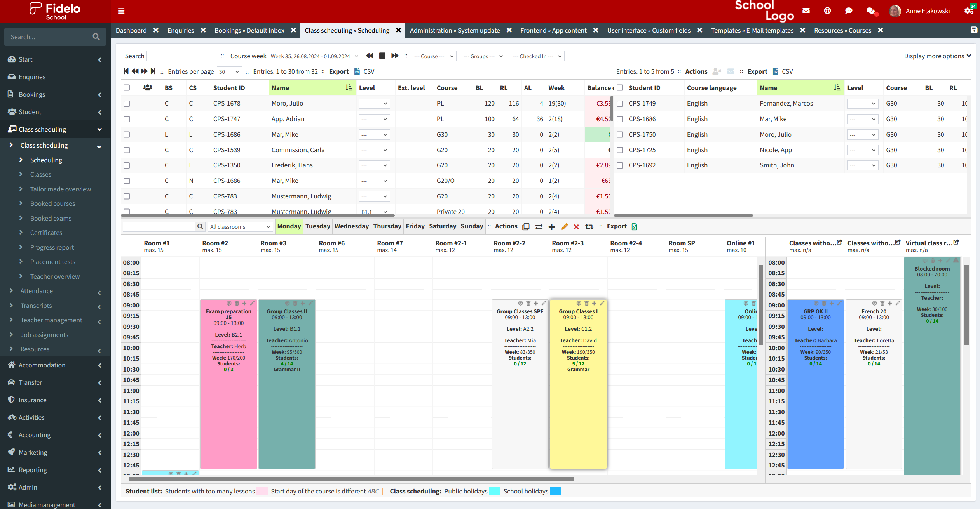
Task: Click the copy class icon
Action: click(x=526, y=227)
